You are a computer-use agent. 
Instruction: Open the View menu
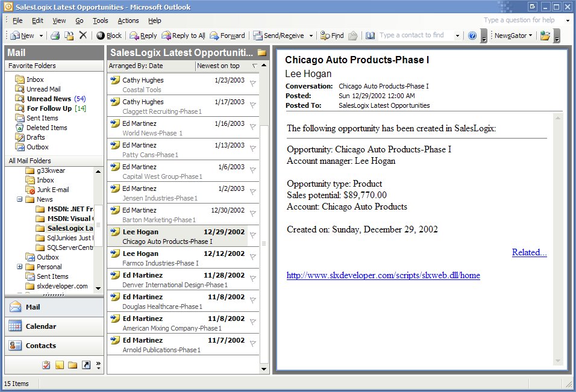click(x=59, y=20)
